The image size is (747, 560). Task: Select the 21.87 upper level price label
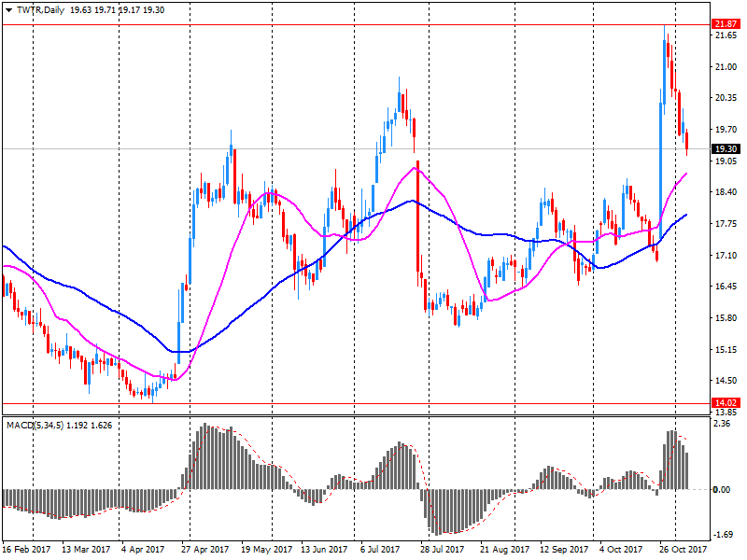click(x=726, y=24)
